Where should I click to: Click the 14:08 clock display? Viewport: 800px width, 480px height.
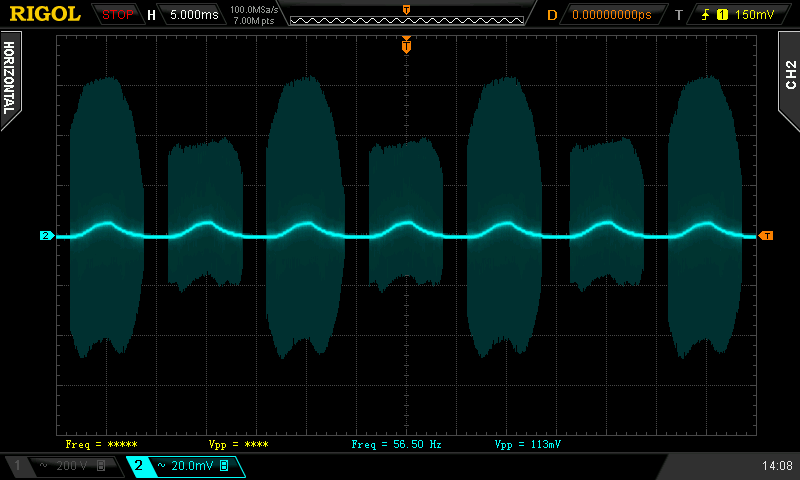click(777, 466)
